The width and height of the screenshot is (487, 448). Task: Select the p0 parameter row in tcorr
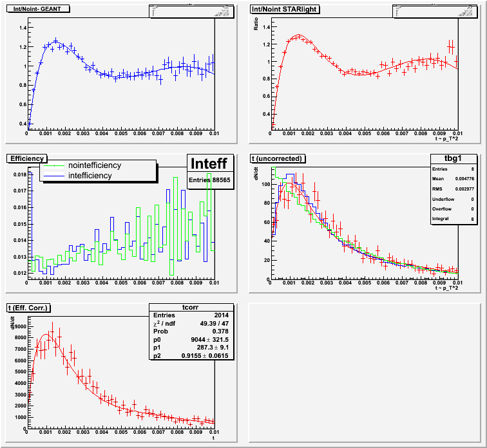(x=189, y=339)
